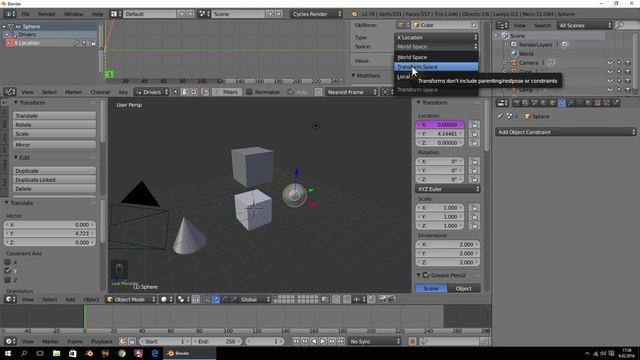Toggle the Normalize checkbox in graph editor
640x360 pixels.
[249, 92]
